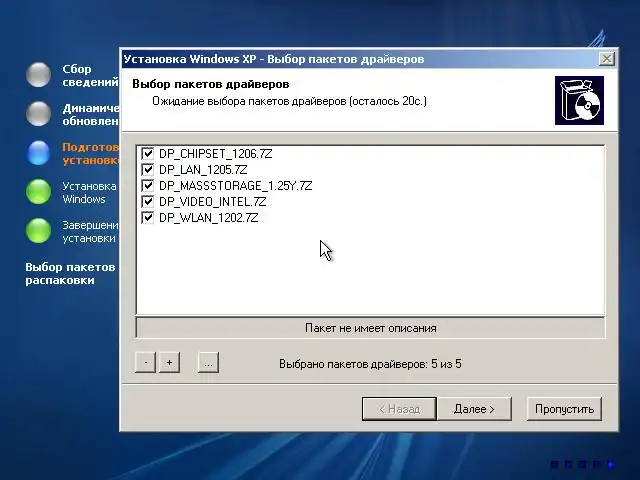Click the Ожидание выбора пакетов драйверов countdown text
The width and height of the screenshot is (640, 480).
click(289, 101)
